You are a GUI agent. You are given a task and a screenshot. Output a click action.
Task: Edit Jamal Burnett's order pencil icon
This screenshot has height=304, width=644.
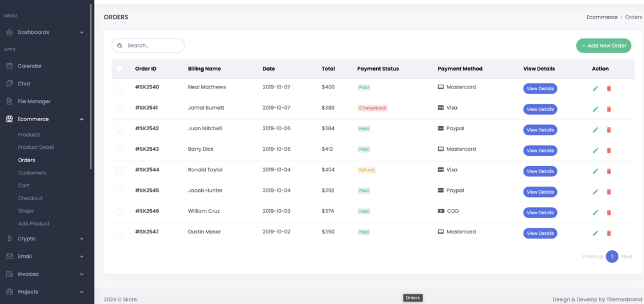coord(595,109)
